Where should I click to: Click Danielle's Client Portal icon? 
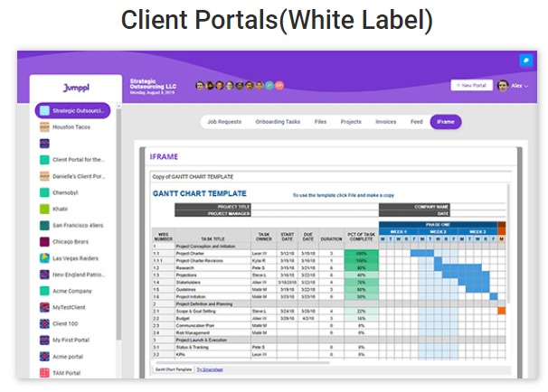coord(44,176)
